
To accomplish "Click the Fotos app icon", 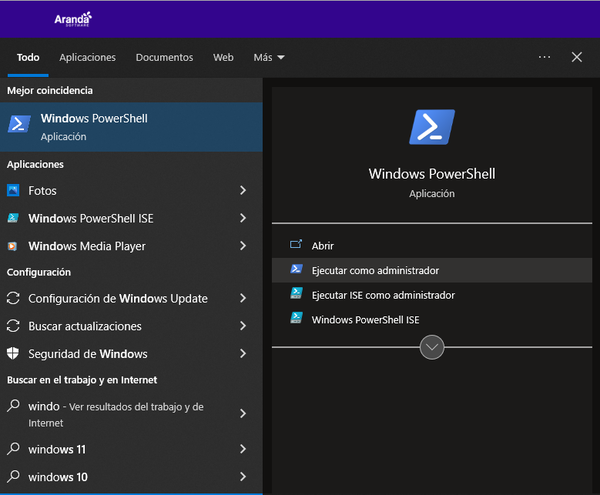I will 13,190.
